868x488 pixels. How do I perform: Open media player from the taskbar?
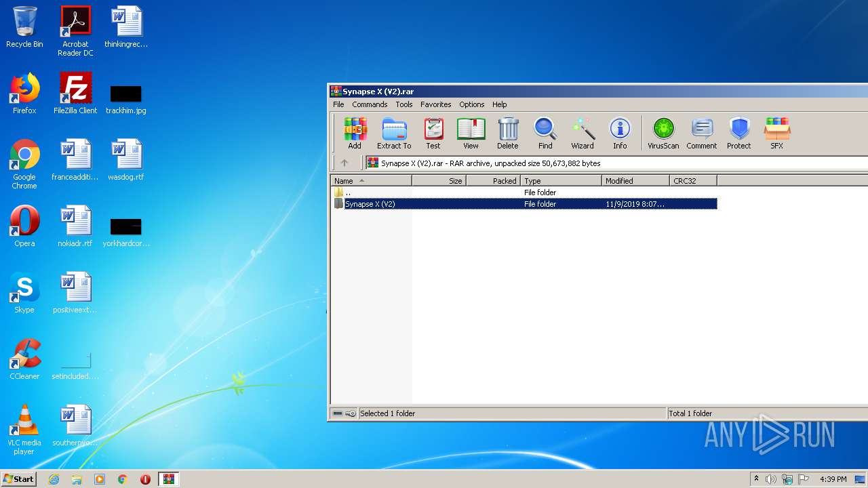100,479
